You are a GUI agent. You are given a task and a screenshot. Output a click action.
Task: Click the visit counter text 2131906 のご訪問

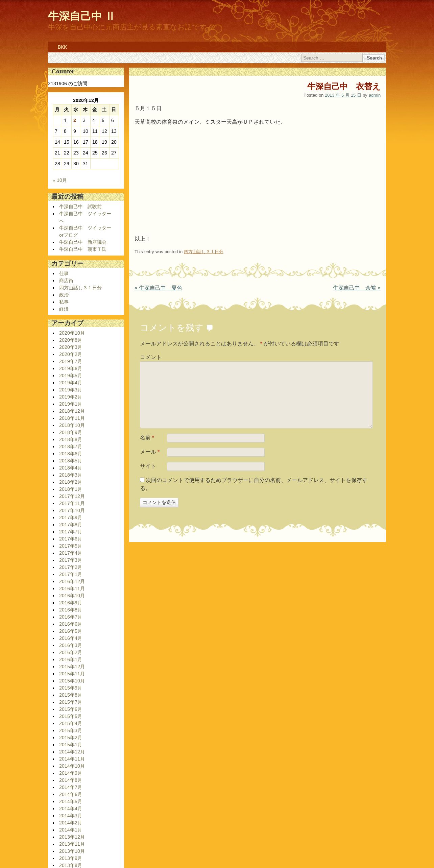pos(68,83)
